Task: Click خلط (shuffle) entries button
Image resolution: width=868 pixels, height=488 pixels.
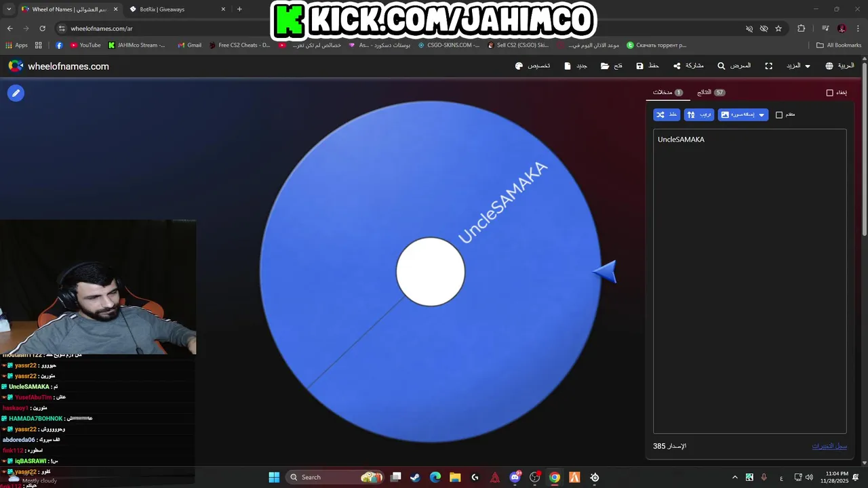Action: click(x=667, y=115)
